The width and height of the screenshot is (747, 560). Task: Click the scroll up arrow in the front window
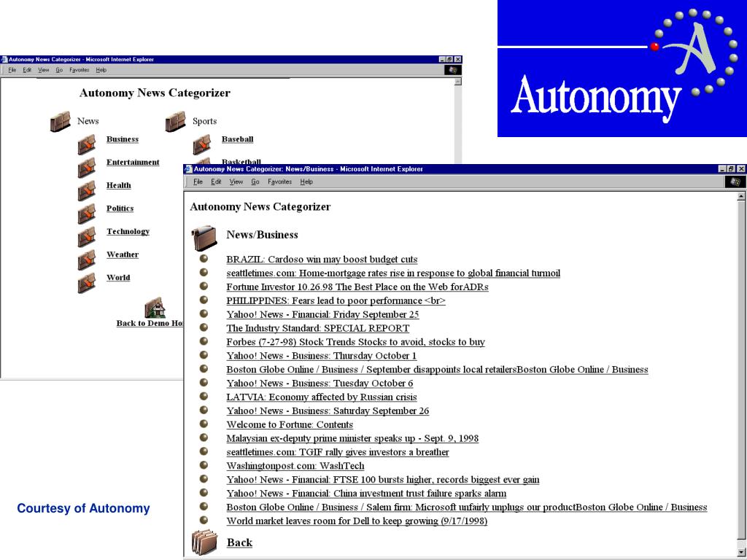coord(741,196)
